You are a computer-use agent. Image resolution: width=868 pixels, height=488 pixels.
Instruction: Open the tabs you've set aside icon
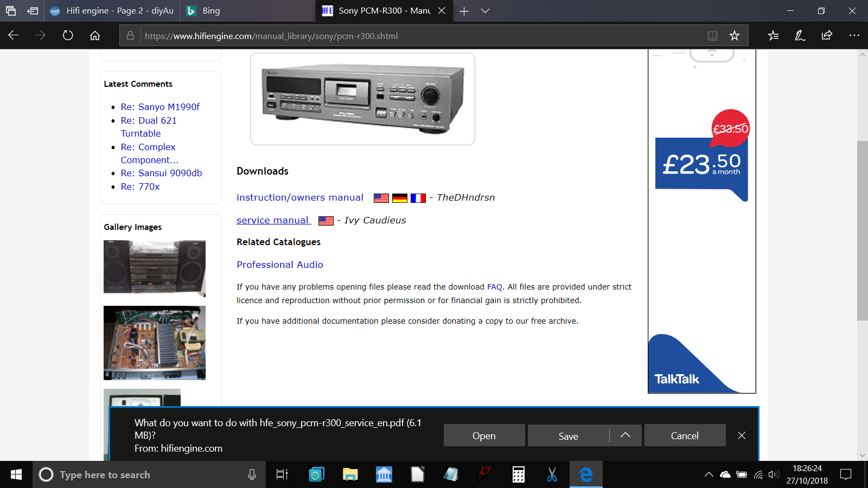11,11
